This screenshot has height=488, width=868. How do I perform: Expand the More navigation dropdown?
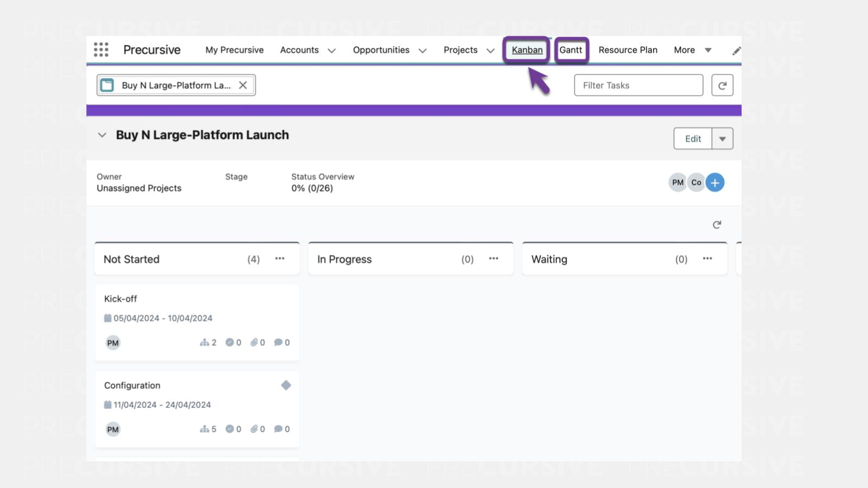pyautogui.click(x=708, y=50)
